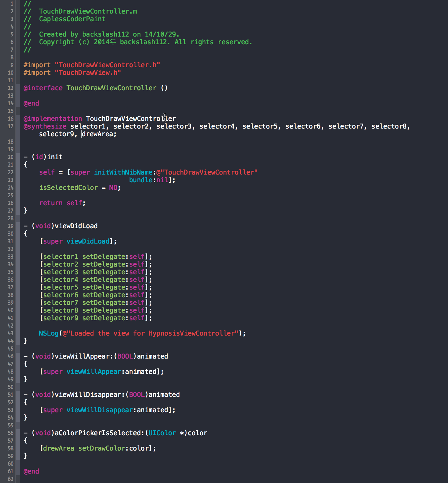Viewport: 448px width, 483px height.
Task: Click the import string "TouchDrawViewController.h"
Action: (107, 65)
